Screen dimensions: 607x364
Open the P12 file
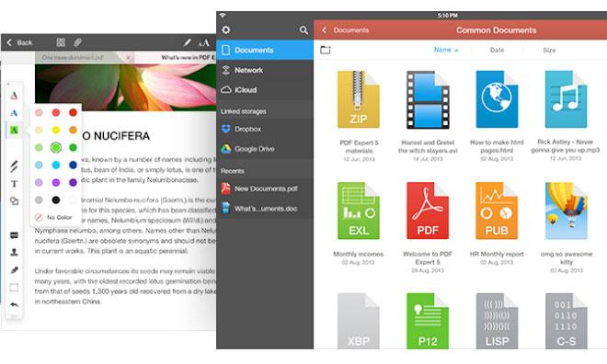tap(428, 321)
